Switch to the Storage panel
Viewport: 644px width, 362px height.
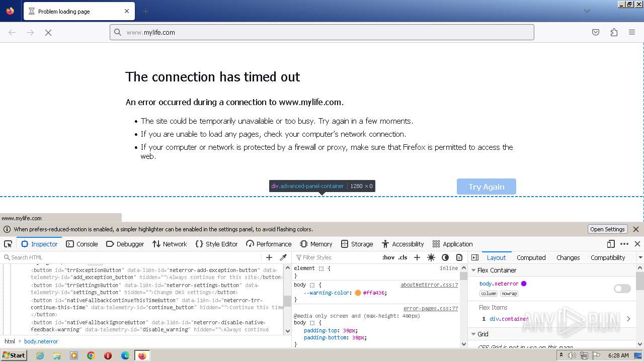[357, 244]
